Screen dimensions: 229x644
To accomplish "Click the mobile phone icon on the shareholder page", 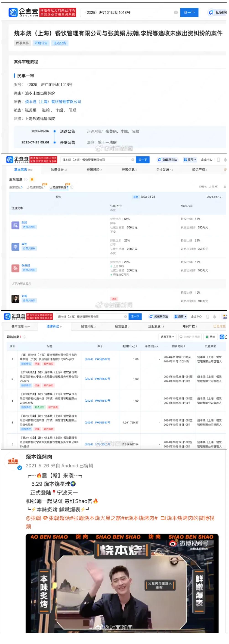I will point(219,160).
